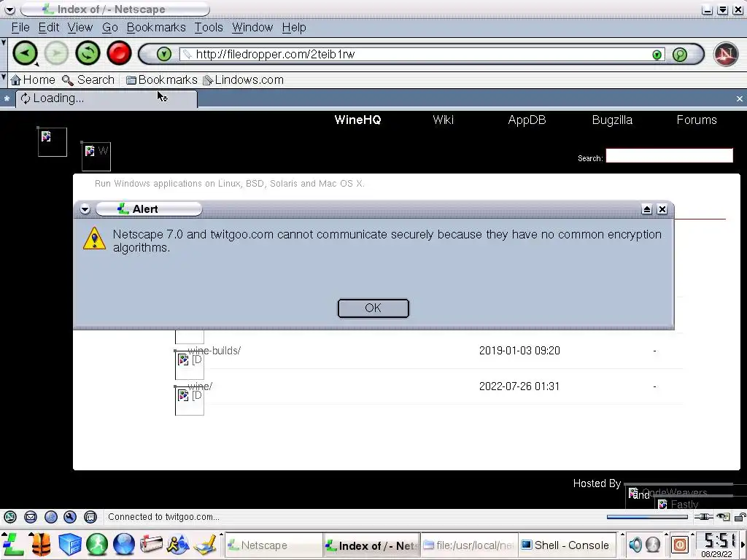Expand the taskbar hide arrow by the clock

point(743,544)
